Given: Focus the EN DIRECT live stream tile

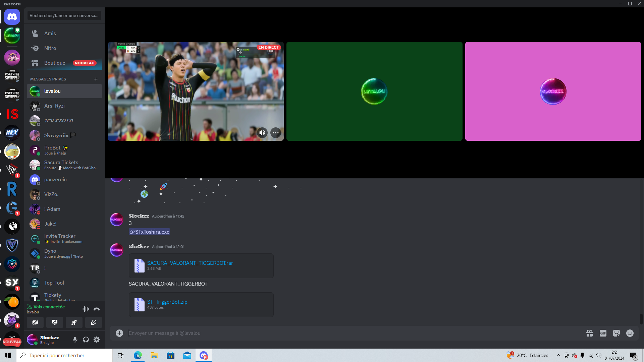Looking at the screenshot, I should 196,91.
